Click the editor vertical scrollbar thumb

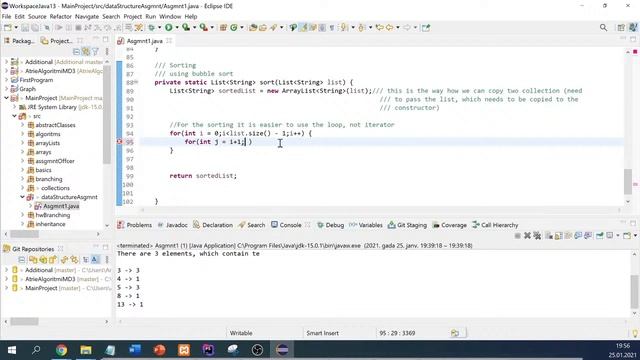[x=628, y=182]
